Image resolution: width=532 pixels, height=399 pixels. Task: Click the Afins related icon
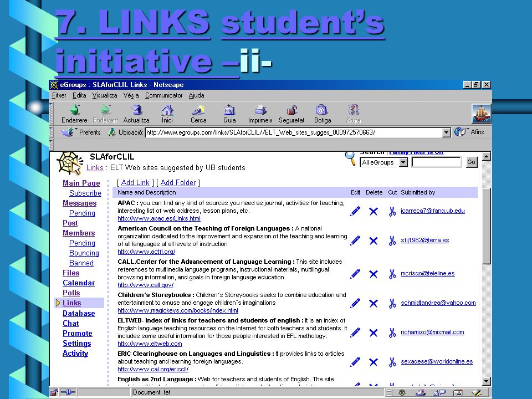(x=460, y=132)
